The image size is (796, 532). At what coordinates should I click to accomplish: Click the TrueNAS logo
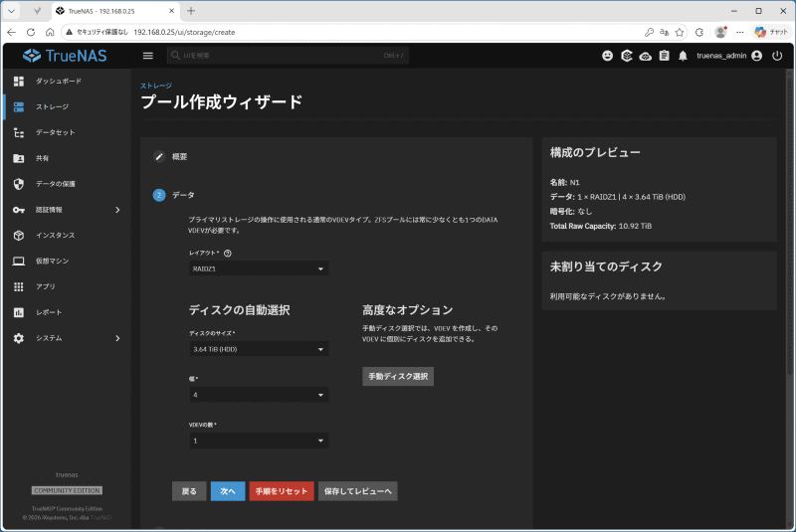[65, 56]
